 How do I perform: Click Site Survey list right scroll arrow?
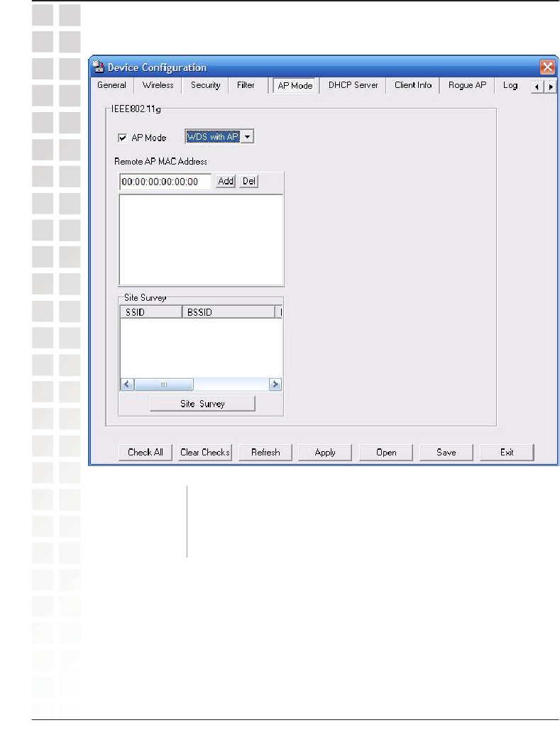275,384
